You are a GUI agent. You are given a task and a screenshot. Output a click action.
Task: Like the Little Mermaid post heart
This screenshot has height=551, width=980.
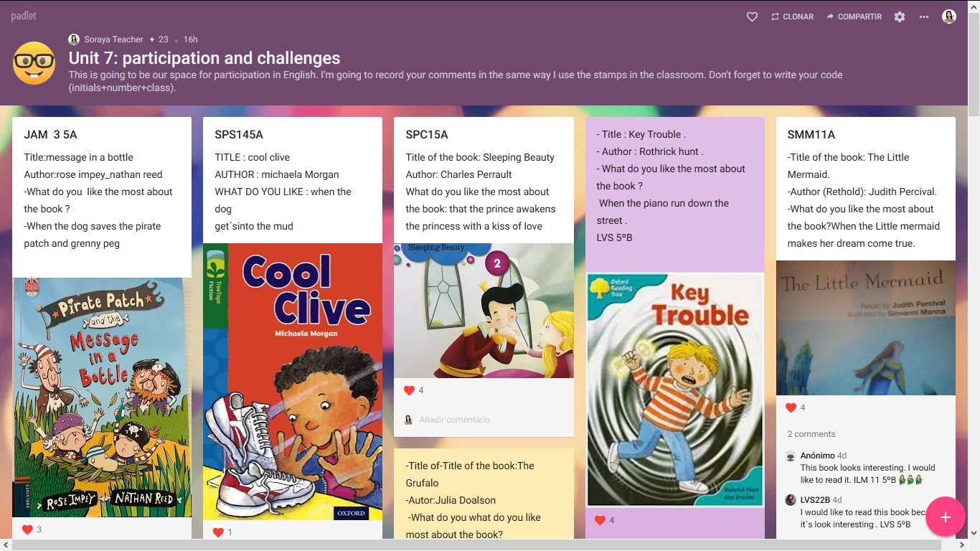pos(791,408)
